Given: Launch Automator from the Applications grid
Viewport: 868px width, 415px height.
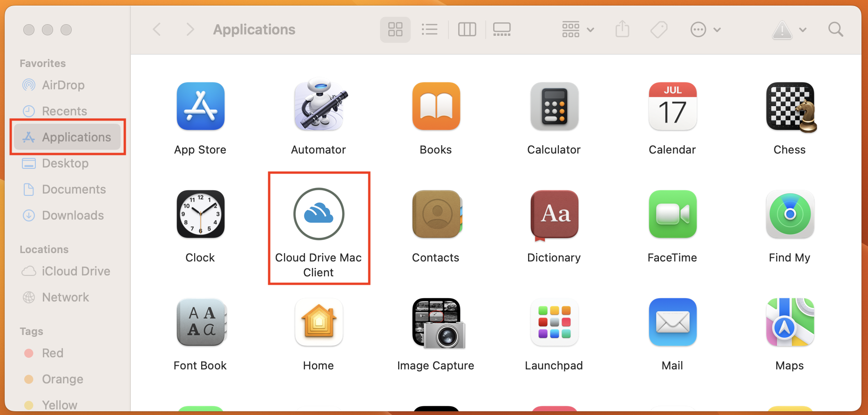Looking at the screenshot, I should [x=320, y=105].
